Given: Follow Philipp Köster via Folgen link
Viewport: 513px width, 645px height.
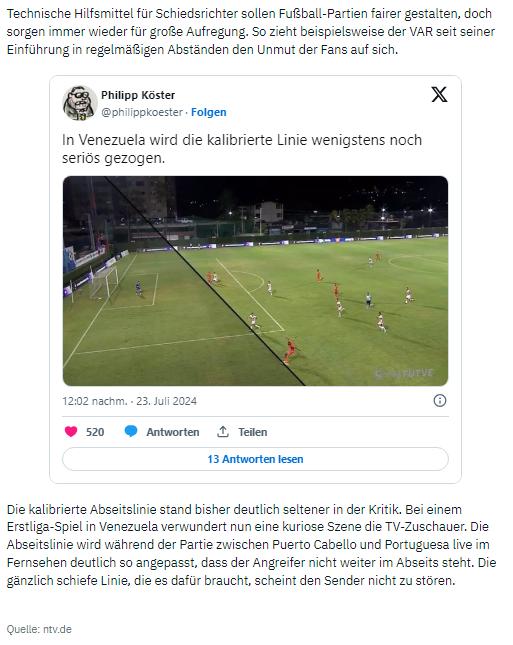Looking at the screenshot, I should click(x=209, y=112).
